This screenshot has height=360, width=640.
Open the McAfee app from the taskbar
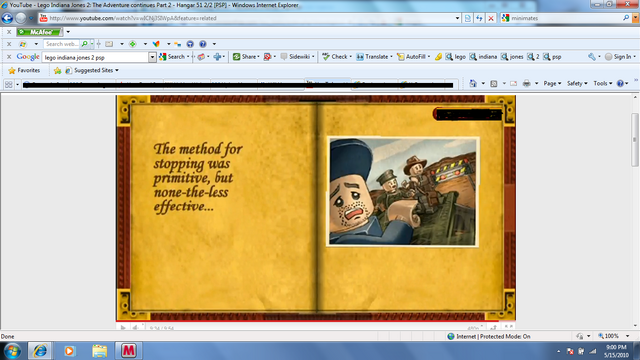[129, 351]
